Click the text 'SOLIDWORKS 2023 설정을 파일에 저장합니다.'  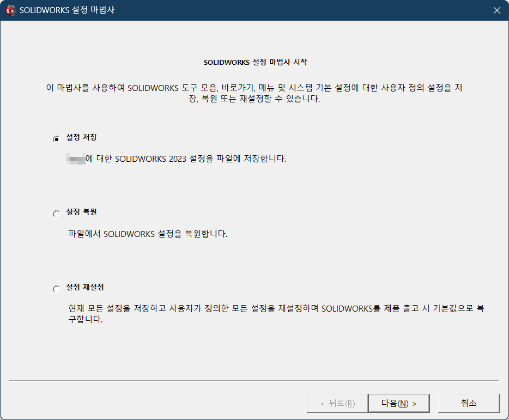[201, 159]
